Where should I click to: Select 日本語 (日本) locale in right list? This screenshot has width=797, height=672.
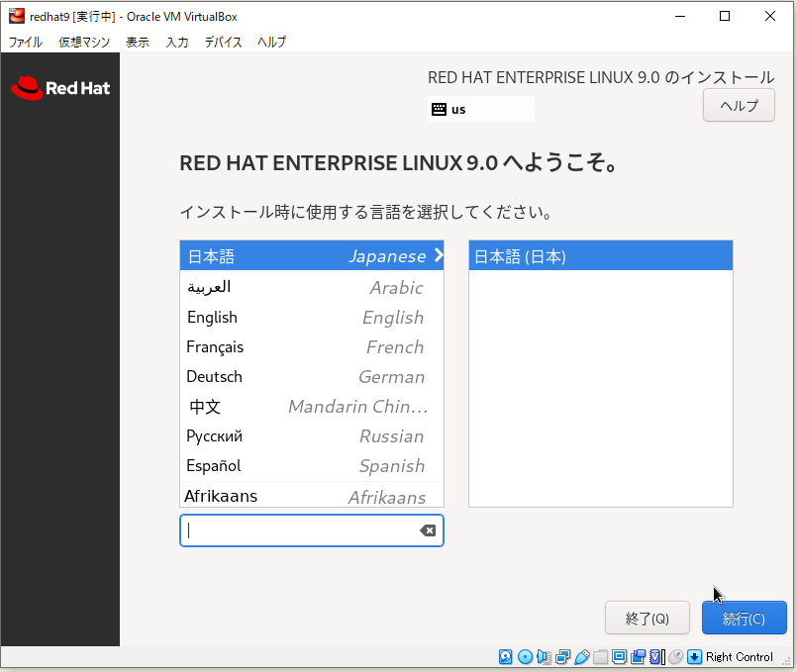pos(600,256)
